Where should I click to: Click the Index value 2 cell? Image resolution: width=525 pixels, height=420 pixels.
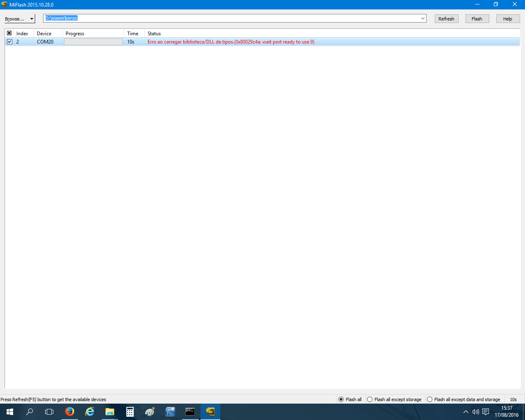pos(18,42)
